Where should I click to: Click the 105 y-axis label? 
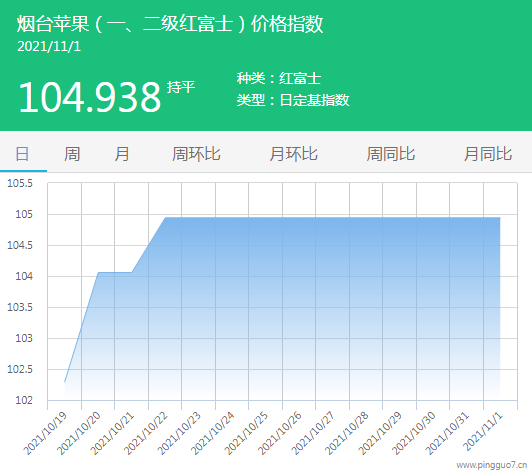(x=24, y=214)
